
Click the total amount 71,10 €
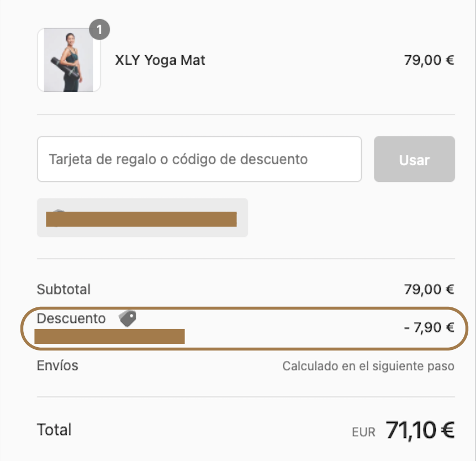[420, 429]
